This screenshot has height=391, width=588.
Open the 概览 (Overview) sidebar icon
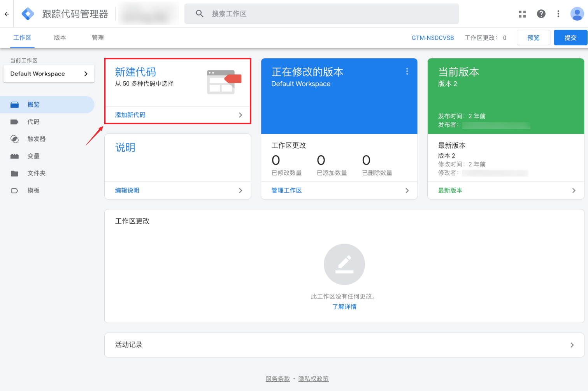coord(14,104)
